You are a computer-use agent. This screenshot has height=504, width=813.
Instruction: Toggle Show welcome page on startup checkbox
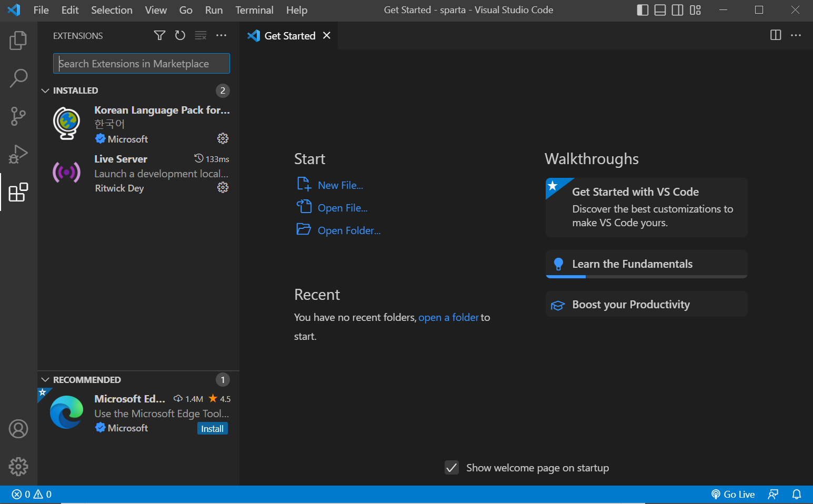click(451, 468)
